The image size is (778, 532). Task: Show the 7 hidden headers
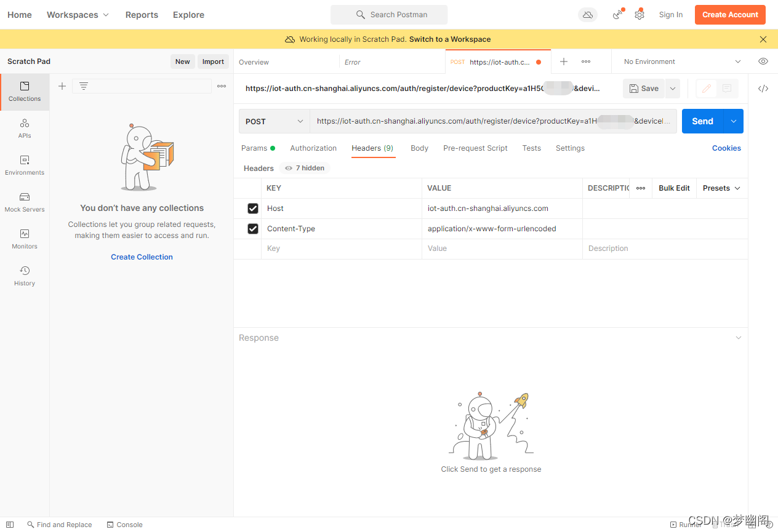pyautogui.click(x=305, y=168)
